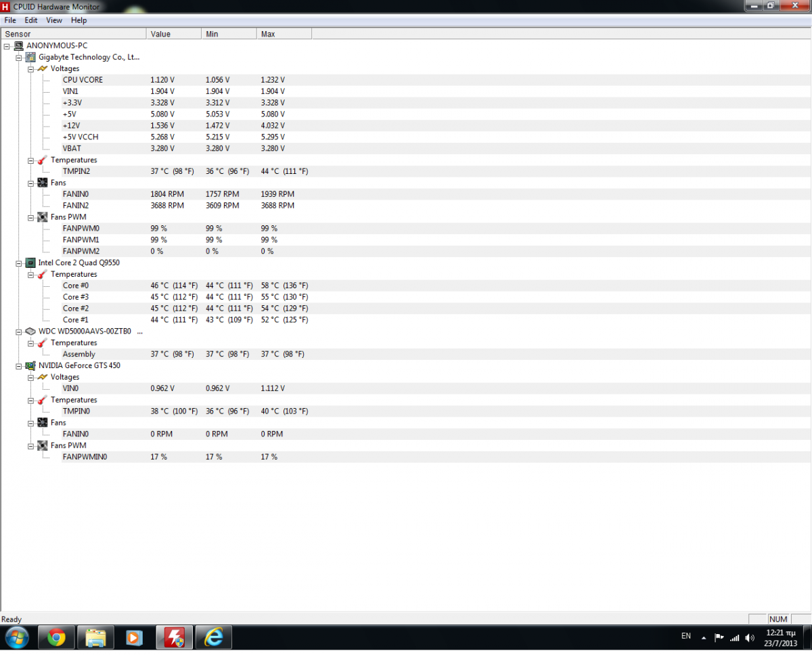This screenshot has height=655, width=812.
Task: Click the ANONYMOUS-PC computer icon
Action: 18,45
